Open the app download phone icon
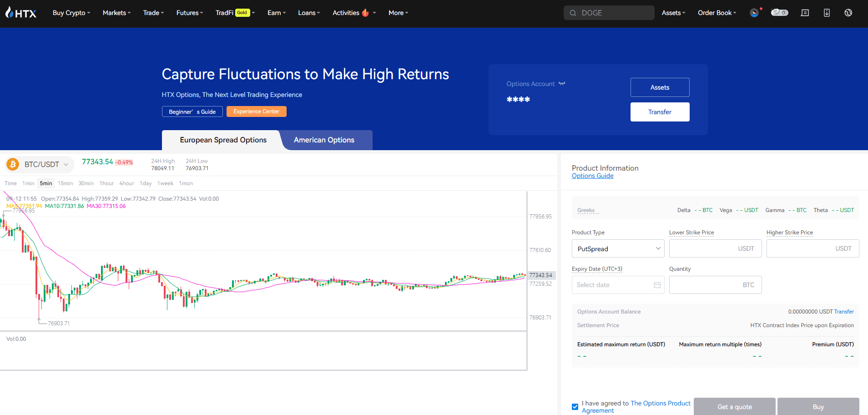 pos(827,13)
